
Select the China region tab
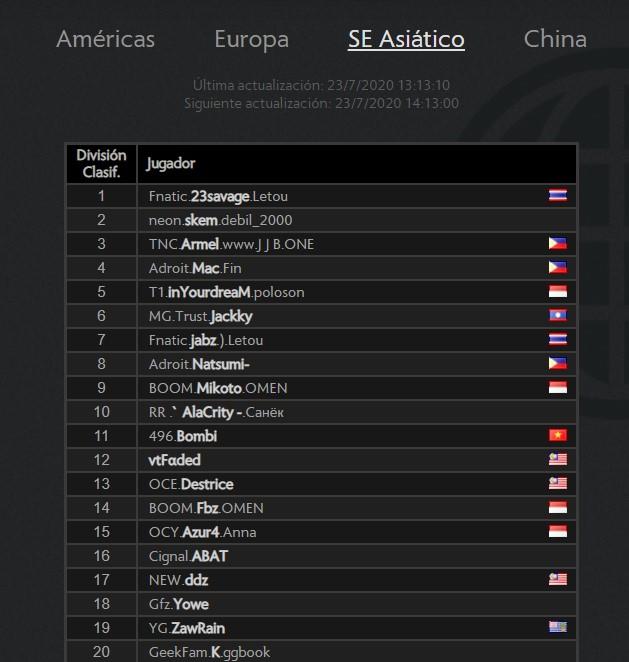pyautogui.click(x=555, y=39)
